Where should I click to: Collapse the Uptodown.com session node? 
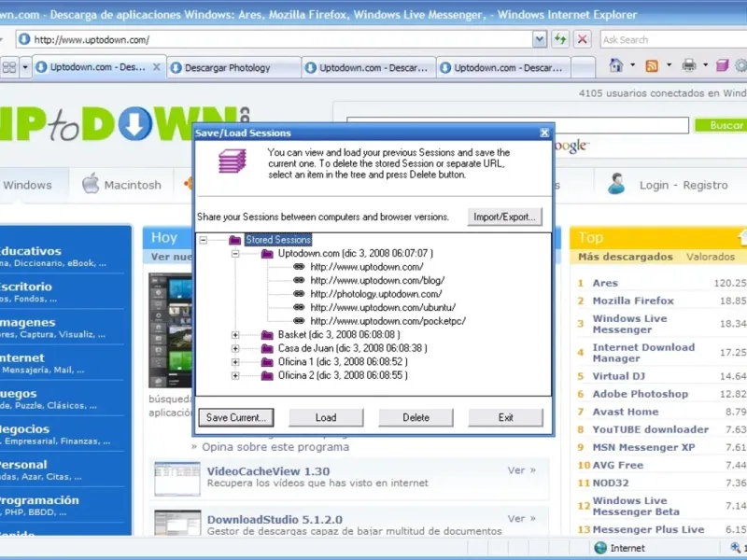(x=235, y=254)
